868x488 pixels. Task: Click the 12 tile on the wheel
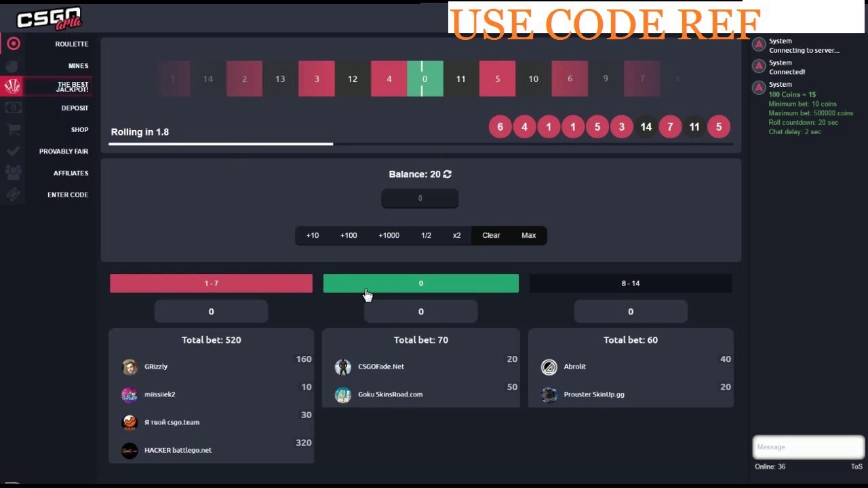click(x=353, y=79)
